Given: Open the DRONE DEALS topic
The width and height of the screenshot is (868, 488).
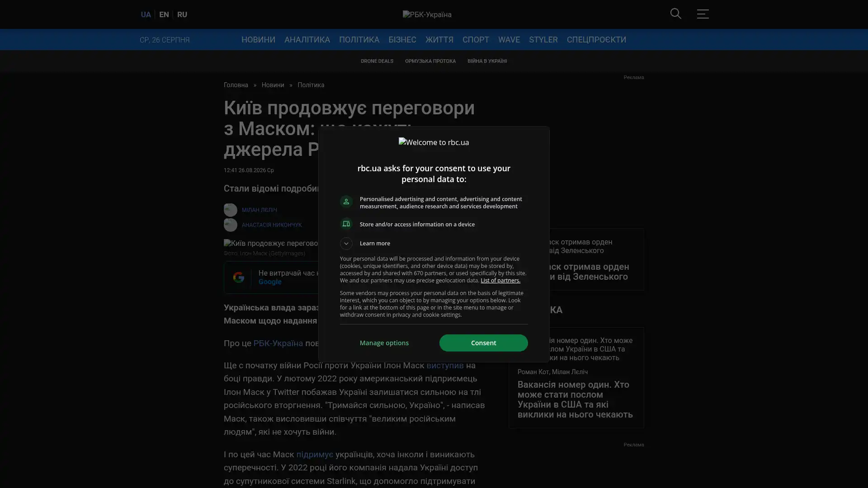Looking at the screenshot, I should [x=377, y=61].
